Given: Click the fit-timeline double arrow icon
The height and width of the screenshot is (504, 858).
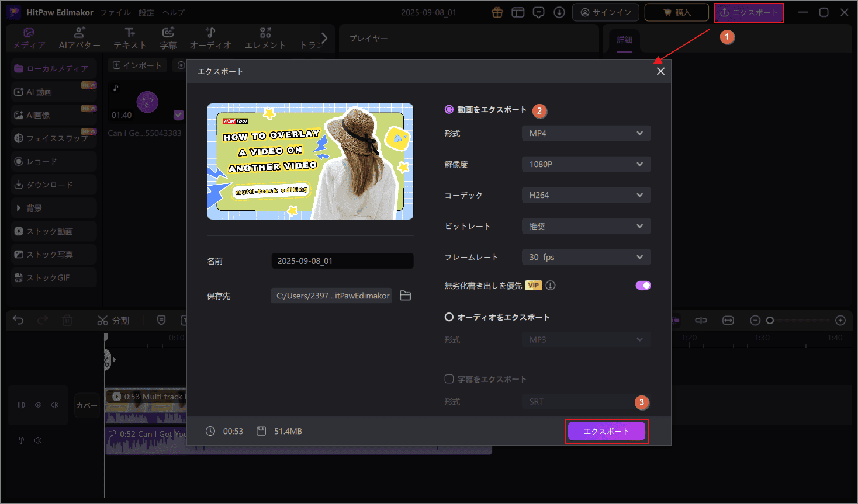Looking at the screenshot, I should [x=728, y=320].
